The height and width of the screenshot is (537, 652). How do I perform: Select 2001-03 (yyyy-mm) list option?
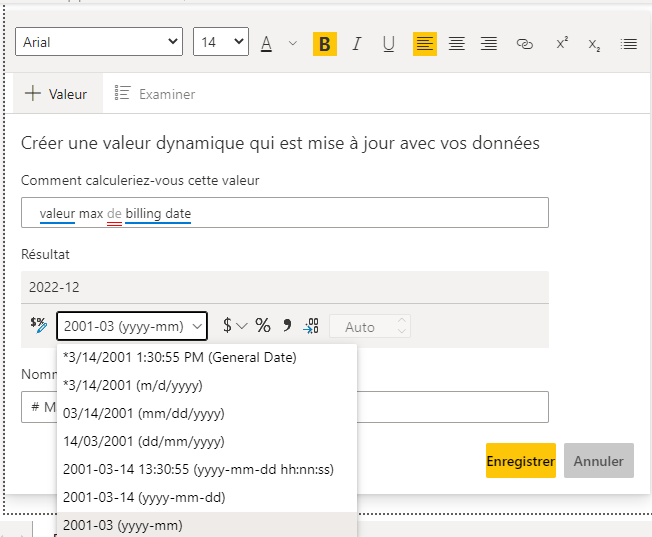click(207, 525)
